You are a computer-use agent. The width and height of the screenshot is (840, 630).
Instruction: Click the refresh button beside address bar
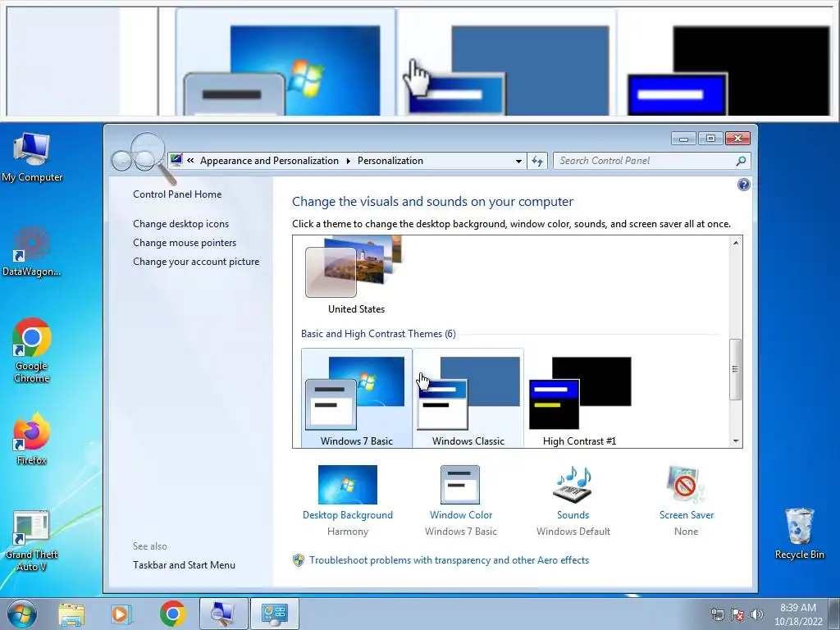[x=537, y=161]
